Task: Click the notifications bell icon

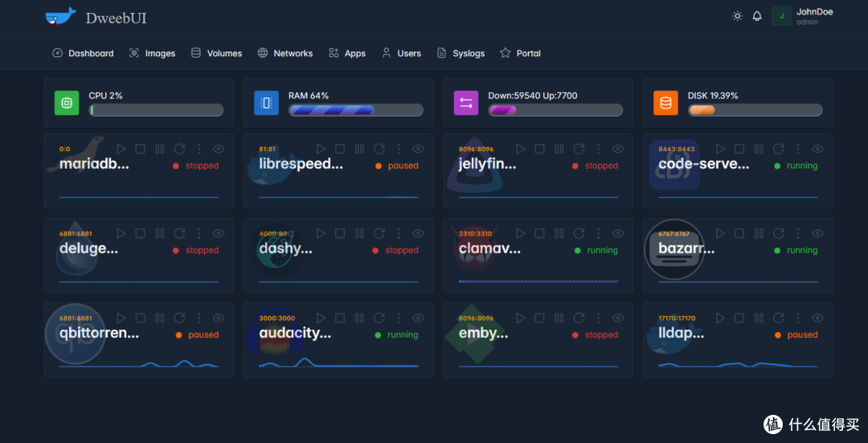Action: [757, 16]
